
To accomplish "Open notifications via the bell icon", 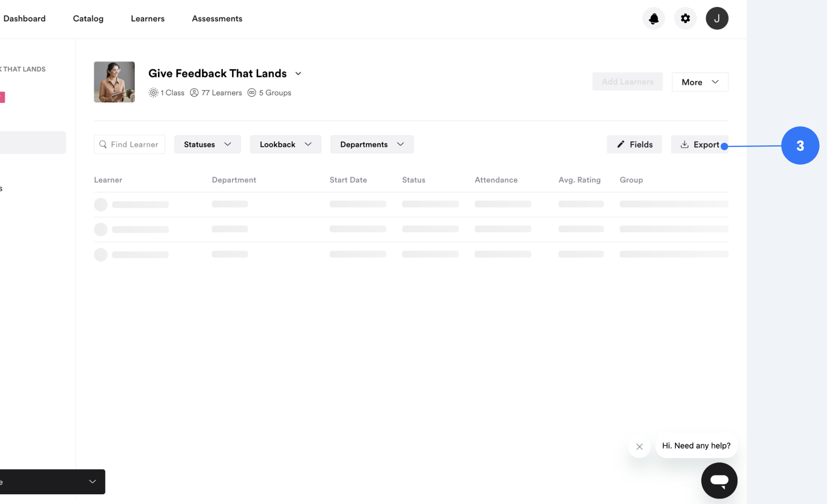I will click(654, 18).
